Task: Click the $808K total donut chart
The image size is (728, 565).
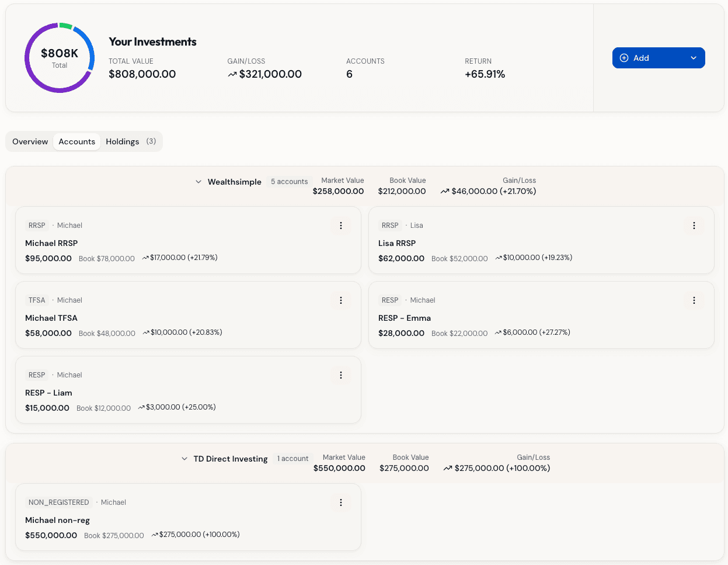Action: [60, 58]
